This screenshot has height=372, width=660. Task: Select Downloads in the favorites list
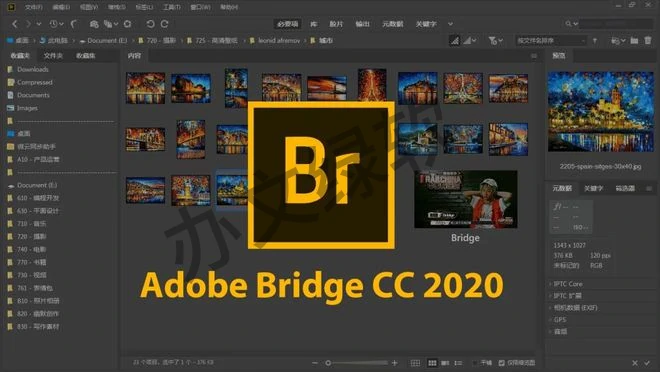33,69
